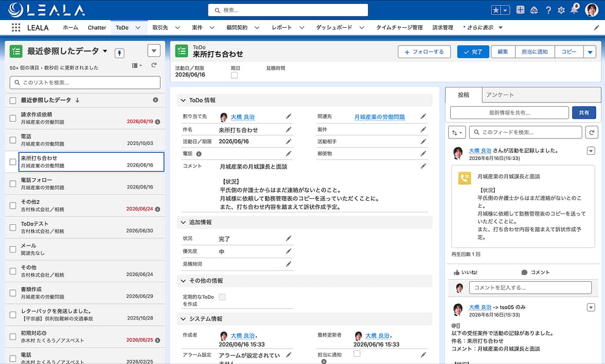Edit the コメント field pencil
The width and height of the screenshot is (605, 364).
point(423,166)
